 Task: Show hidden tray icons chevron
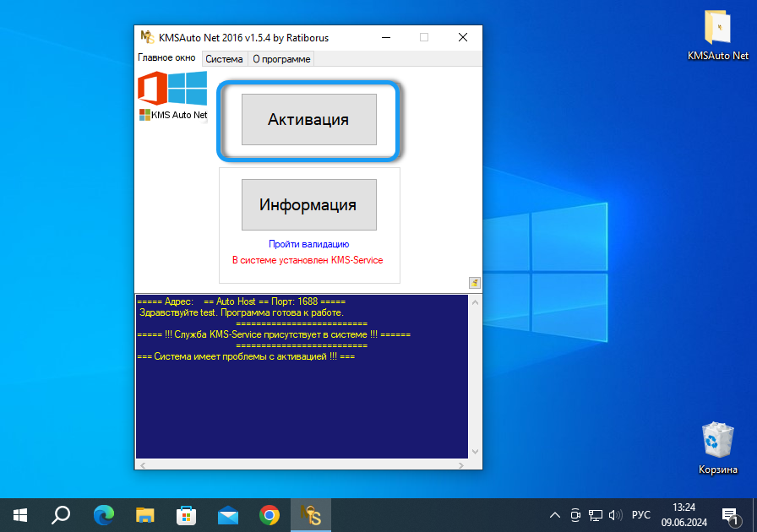(555, 515)
